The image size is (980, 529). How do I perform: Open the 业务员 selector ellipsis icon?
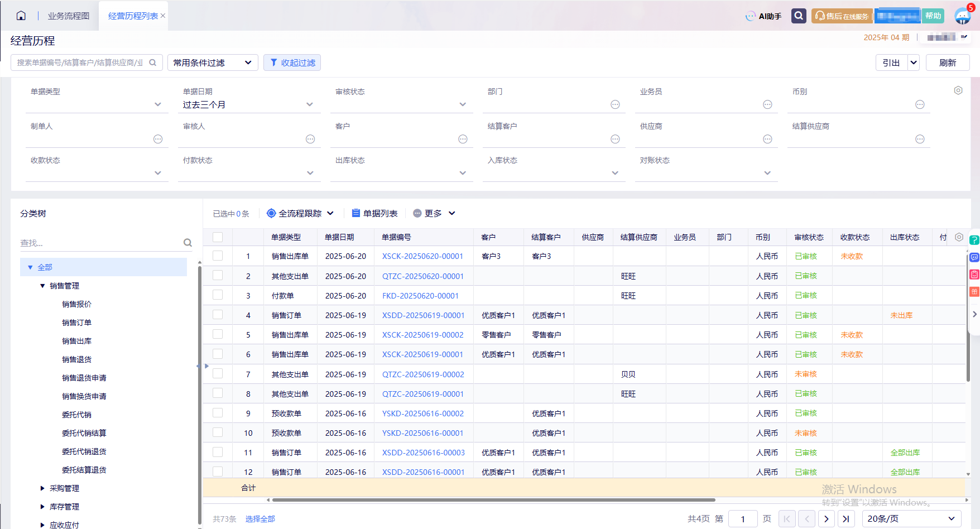[x=767, y=104]
